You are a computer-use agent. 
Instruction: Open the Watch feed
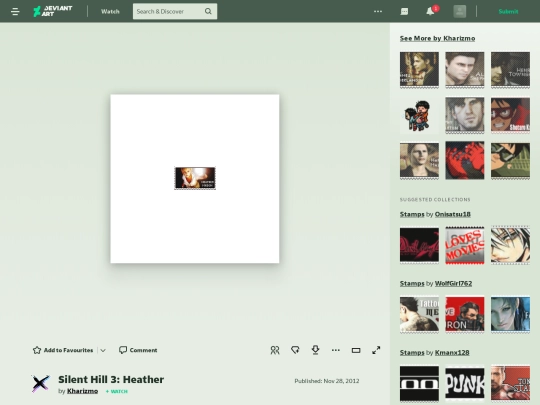pos(110,11)
